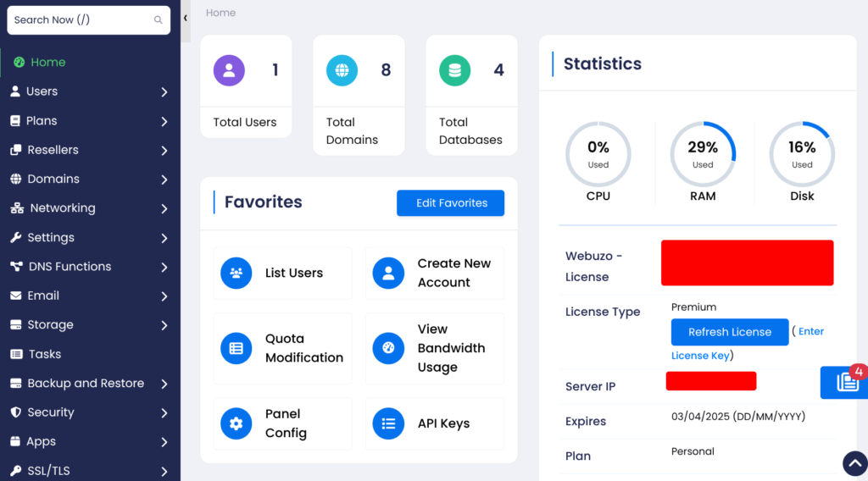Open Quota Modification icon in Favorites

[x=236, y=348]
